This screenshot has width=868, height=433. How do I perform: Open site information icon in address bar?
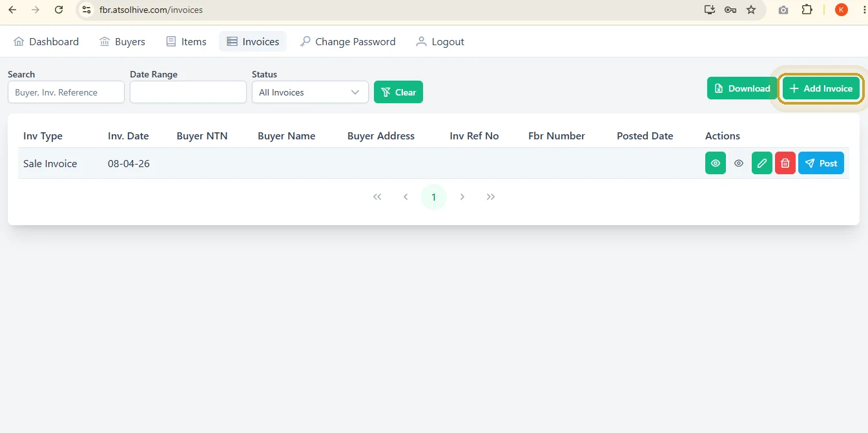pos(87,10)
